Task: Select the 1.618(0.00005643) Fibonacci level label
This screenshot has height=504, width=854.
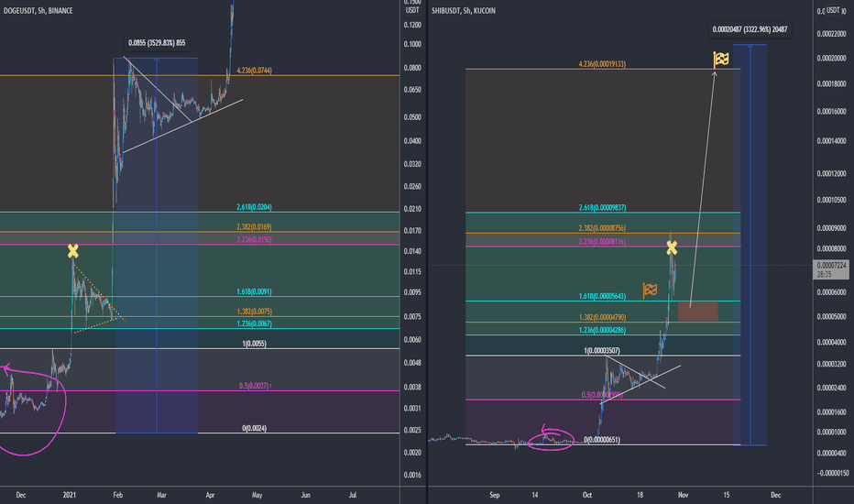Action: [x=602, y=296]
